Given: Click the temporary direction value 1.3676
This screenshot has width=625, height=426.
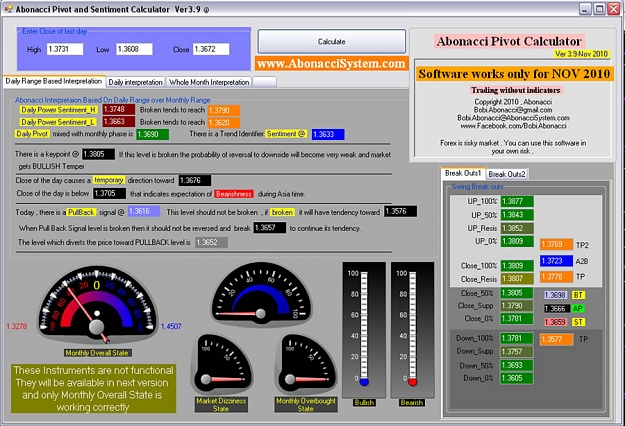Looking at the screenshot, I should [x=195, y=181].
